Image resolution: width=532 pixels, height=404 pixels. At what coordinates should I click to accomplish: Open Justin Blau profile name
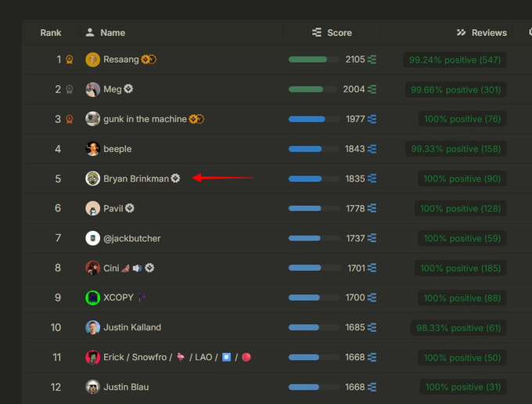click(126, 387)
